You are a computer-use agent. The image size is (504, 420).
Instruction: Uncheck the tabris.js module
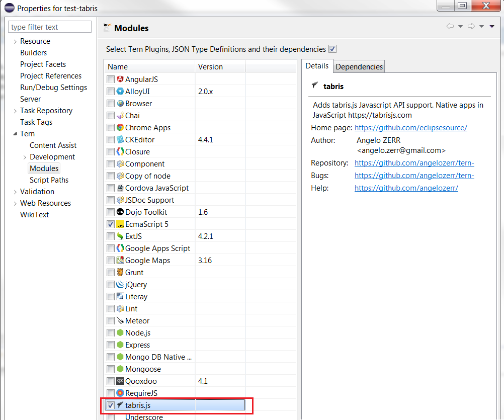pos(111,405)
